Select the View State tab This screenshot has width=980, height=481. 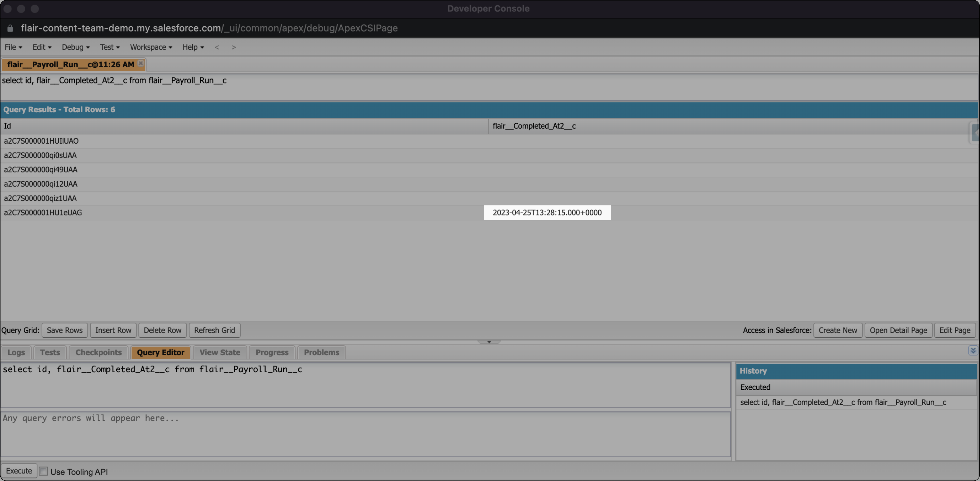[219, 352]
